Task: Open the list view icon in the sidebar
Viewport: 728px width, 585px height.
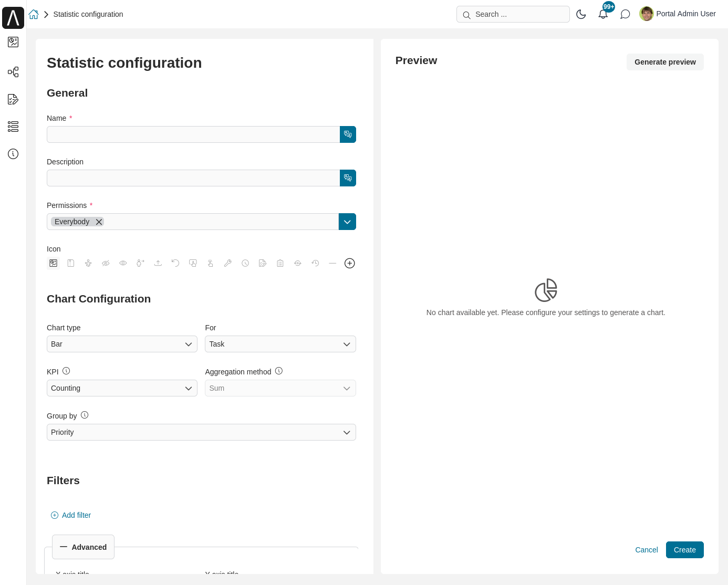Action: coord(13,127)
